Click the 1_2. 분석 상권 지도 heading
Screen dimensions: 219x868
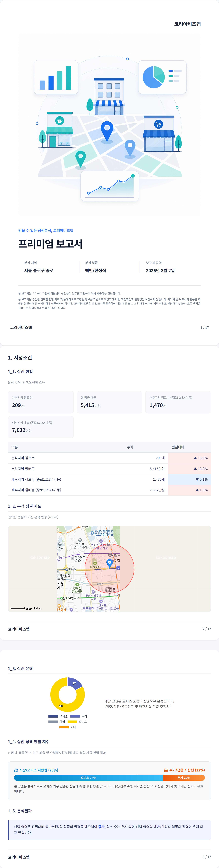(25, 506)
